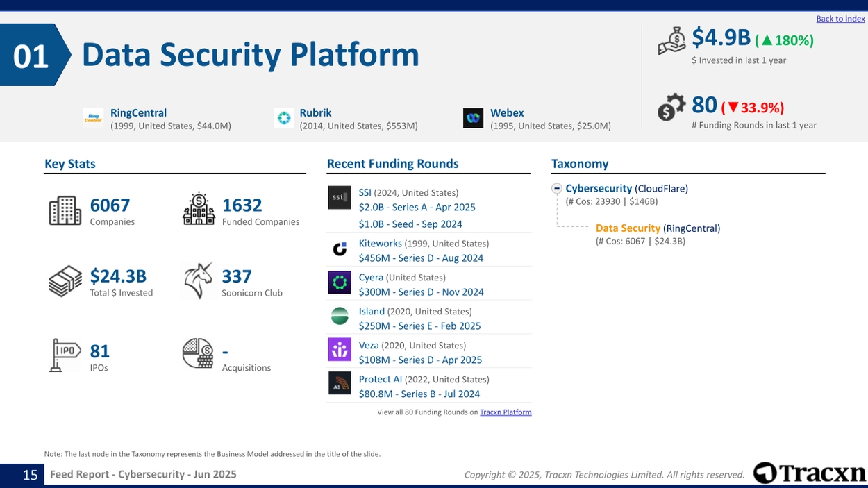This screenshot has width=868, height=488.
Task: Click the 1632 Funded Companies value
Action: click(242, 205)
